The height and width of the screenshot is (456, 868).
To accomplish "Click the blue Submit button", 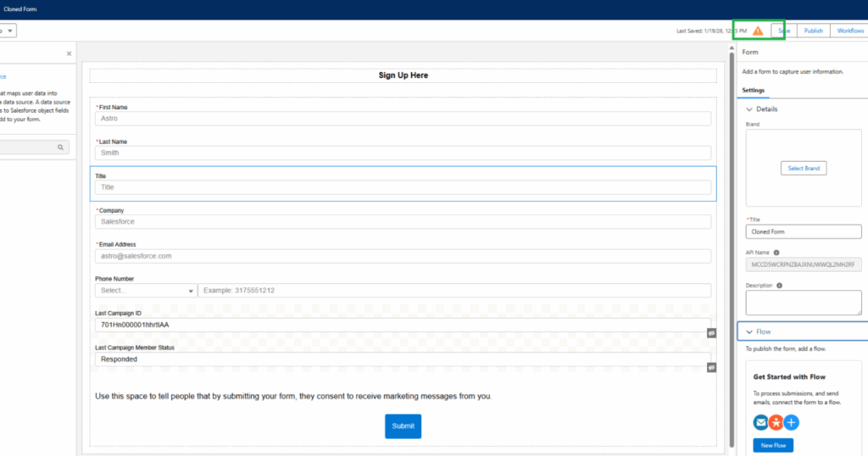I will (403, 426).
